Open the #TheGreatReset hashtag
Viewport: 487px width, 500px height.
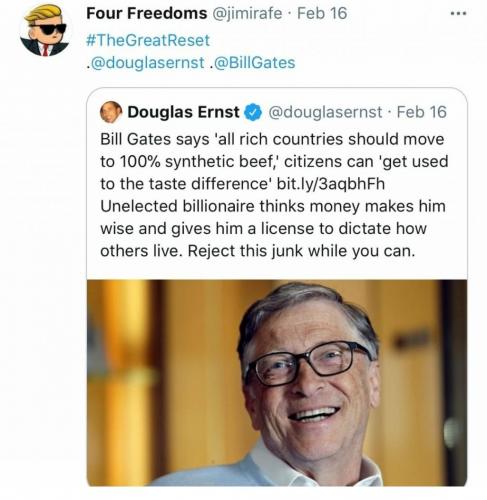pos(148,40)
